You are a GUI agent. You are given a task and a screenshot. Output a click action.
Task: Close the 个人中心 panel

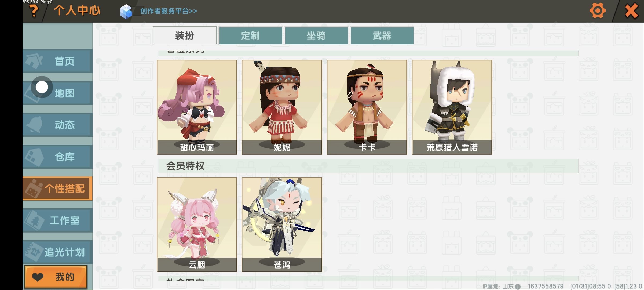point(631,11)
